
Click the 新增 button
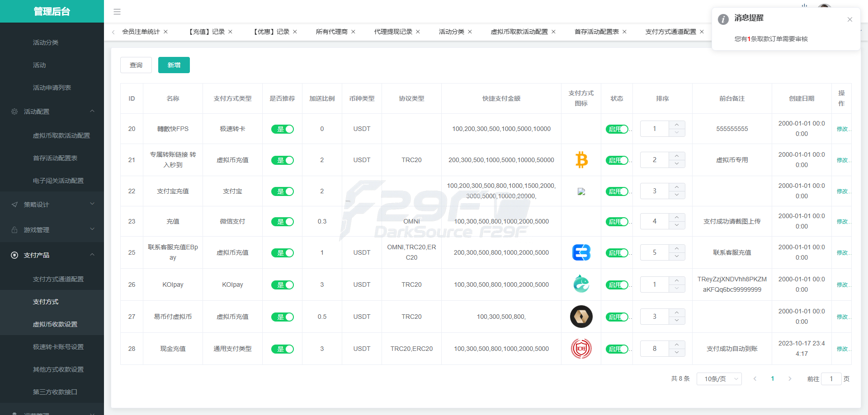174,65
